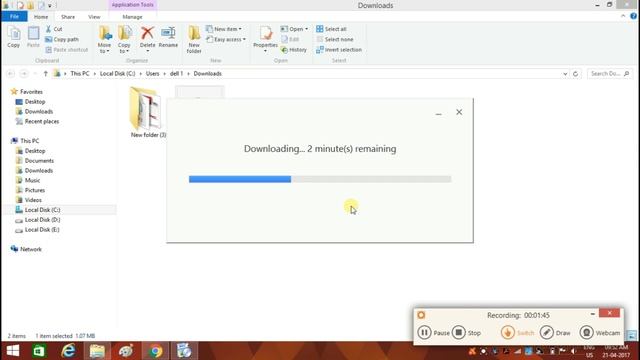
Task: Select Local Disk (D:) in sidebar
Action: (x=38, y=220)
